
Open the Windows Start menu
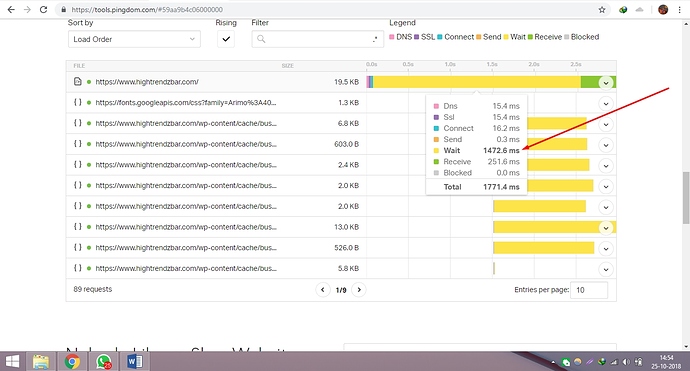12,362
